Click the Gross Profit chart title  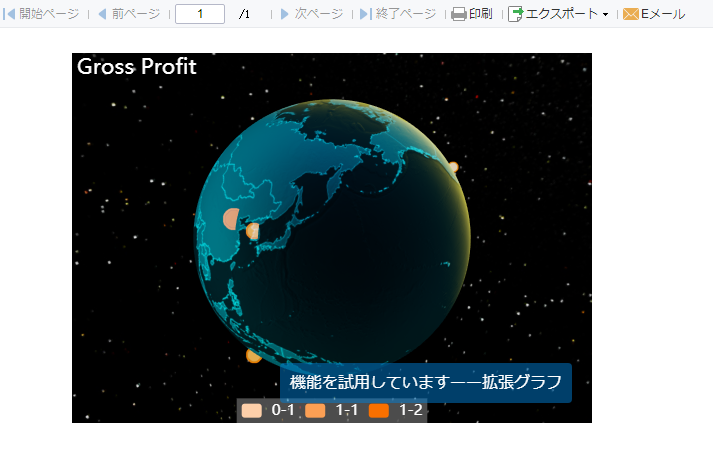point(136,66)
